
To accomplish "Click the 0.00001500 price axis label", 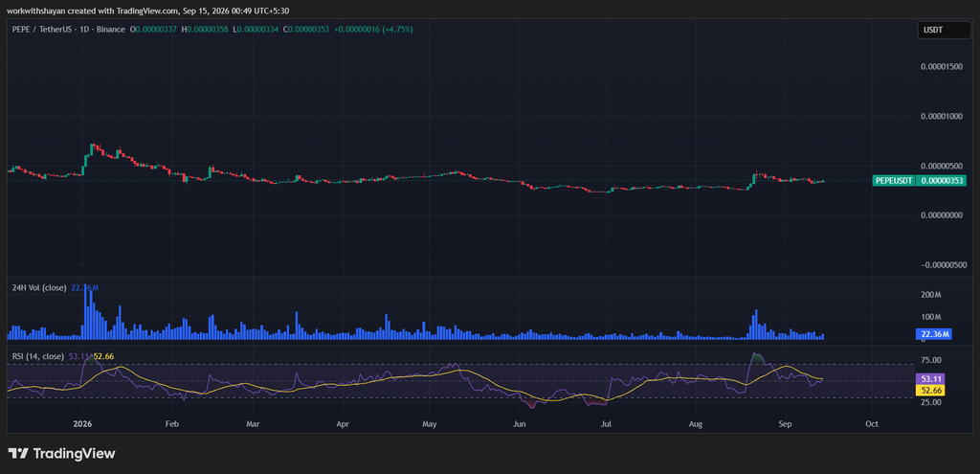I will (942, 67).
